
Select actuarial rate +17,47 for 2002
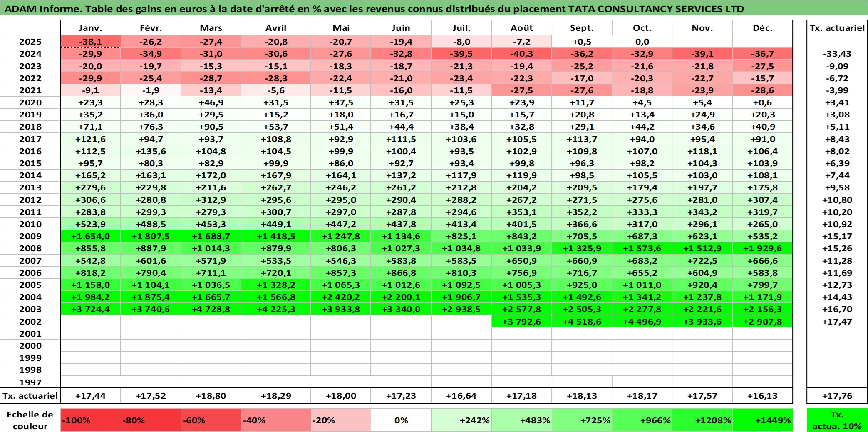tap(837, 322)
